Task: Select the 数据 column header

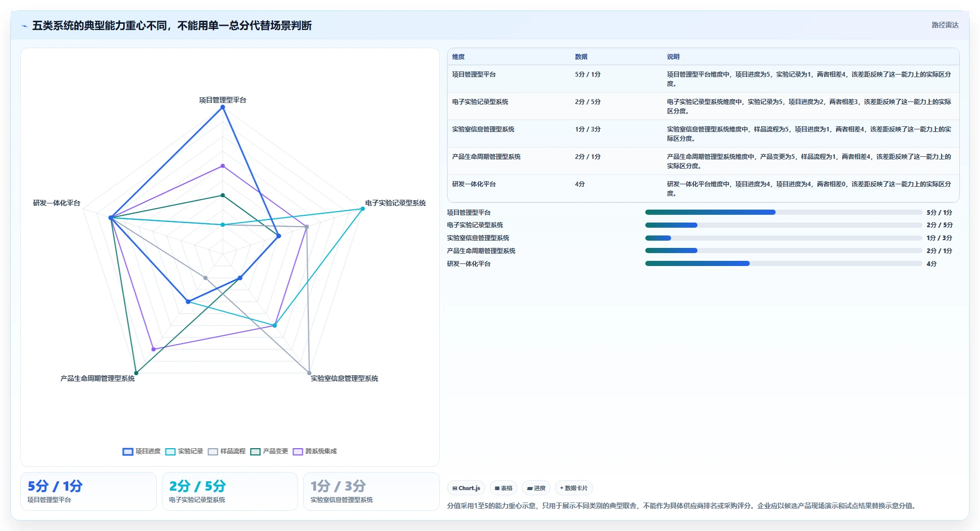Action: pos(581,57)
